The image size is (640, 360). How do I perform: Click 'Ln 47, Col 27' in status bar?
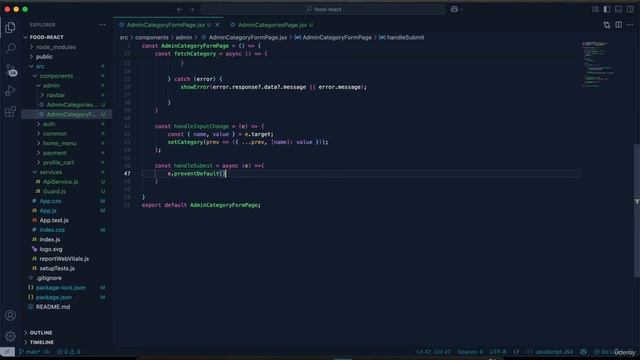pyautogui.click(x=433, y=351)
